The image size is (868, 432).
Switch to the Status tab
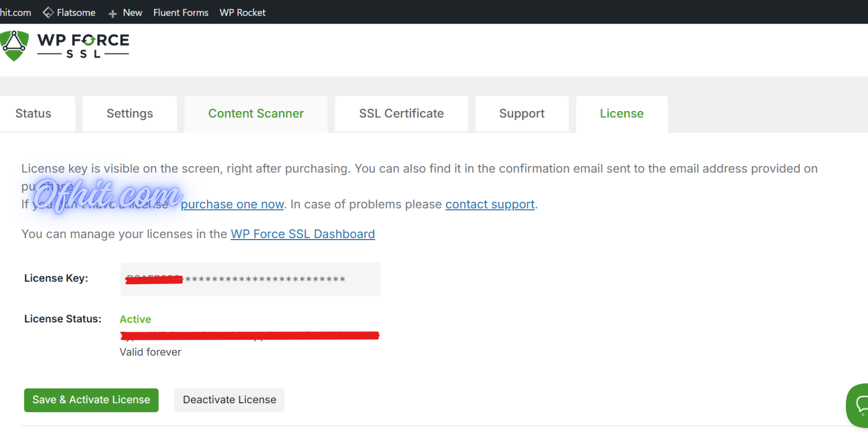coord(34,114)
